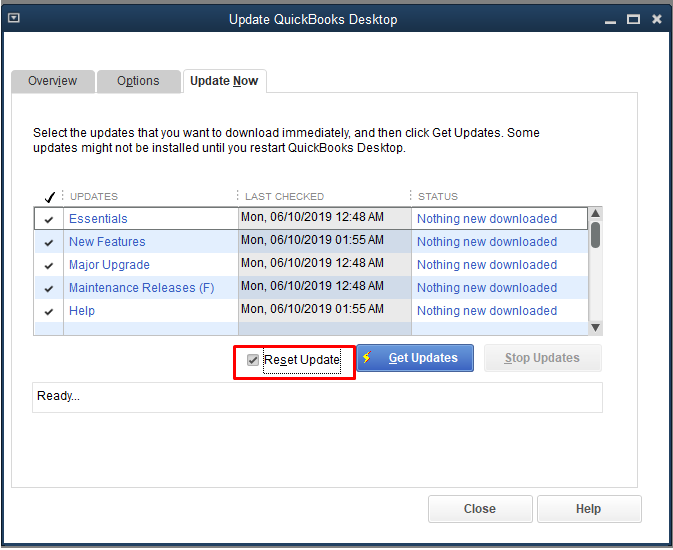Click Maintenance Releases last checked date cell
This screenshot has height=550, width=673.
(324, 287)
